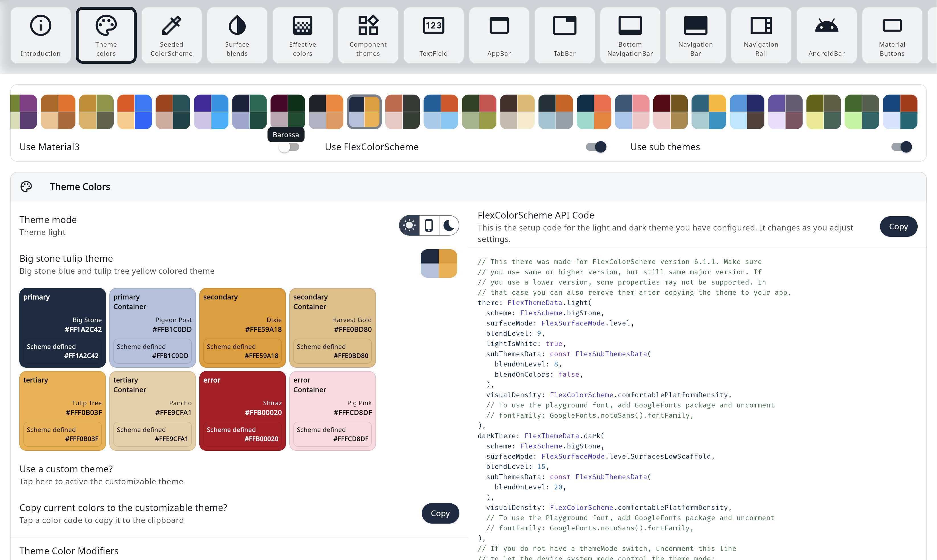Open the TextField panel icon
Screen dimensions: 937x560
click(433, 26)
